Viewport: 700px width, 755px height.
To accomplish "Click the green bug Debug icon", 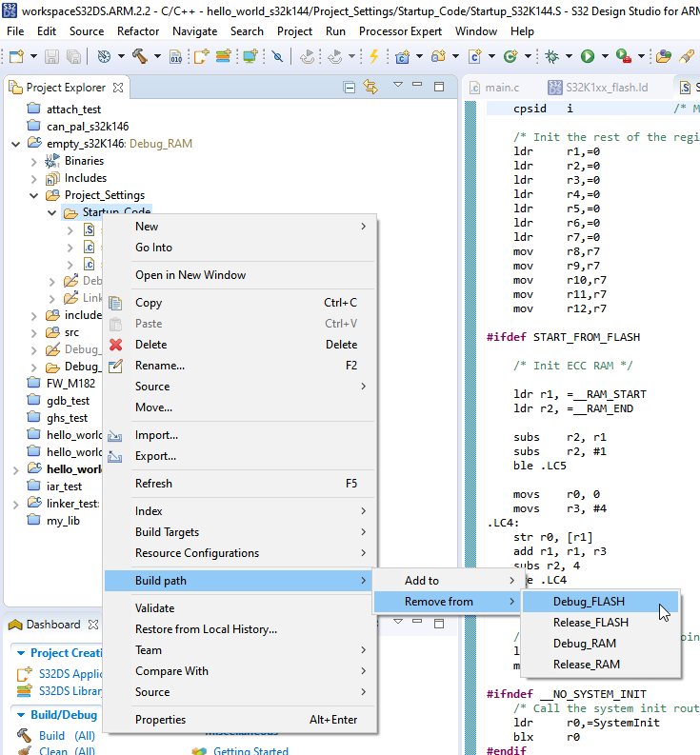I will [551, 56].
